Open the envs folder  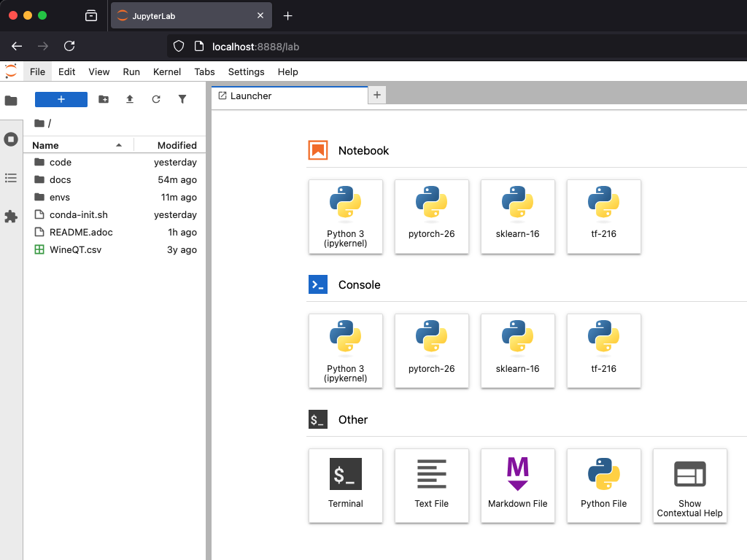[x=59, y=197]
